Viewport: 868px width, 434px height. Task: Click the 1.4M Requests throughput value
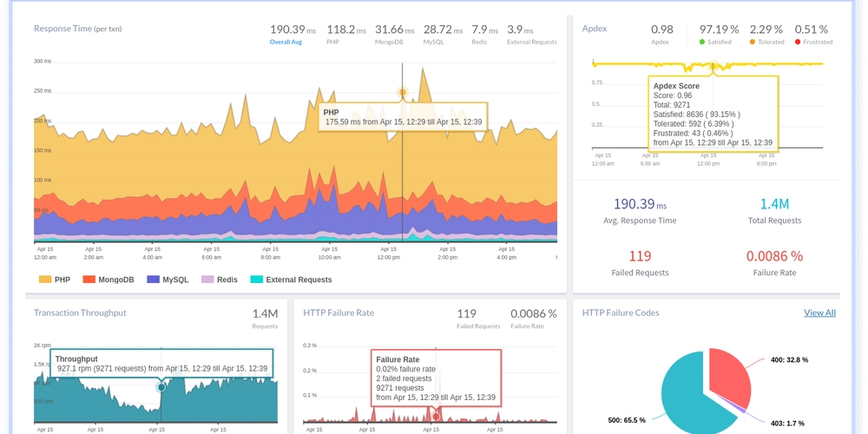265,314
